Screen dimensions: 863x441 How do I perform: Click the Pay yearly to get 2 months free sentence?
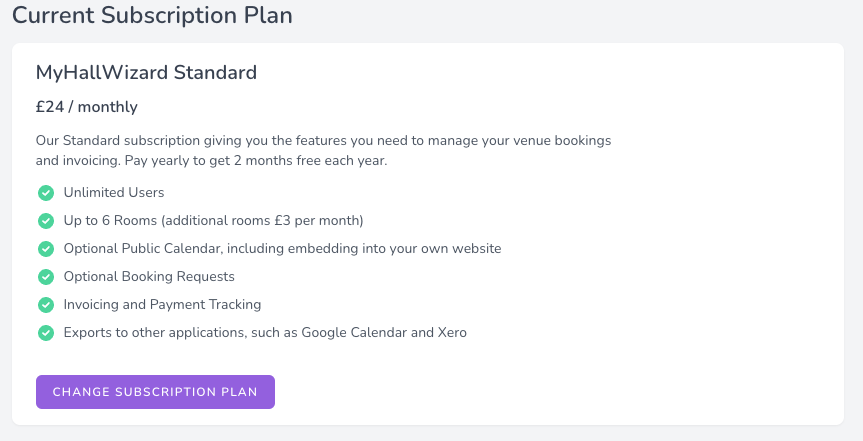click(x=256, y=161)
